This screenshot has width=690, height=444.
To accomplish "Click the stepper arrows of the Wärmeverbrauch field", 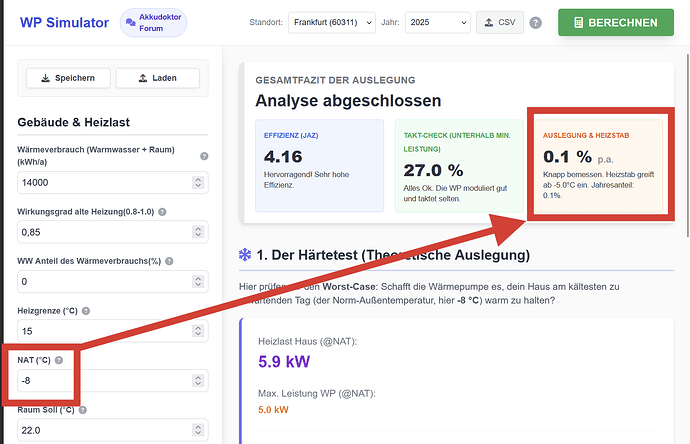I will [x=198, y=183].
